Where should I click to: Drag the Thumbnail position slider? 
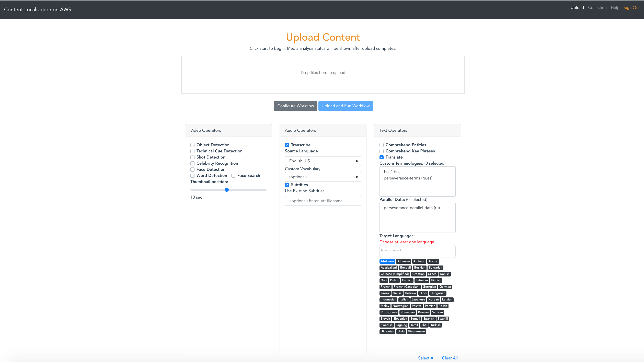coord(226,190)
